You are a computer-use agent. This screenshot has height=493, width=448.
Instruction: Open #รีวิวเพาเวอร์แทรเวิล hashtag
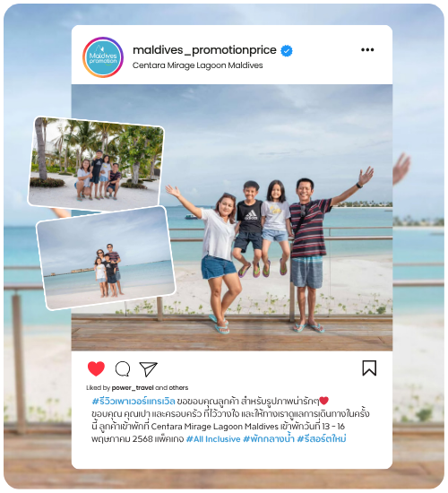pos(134,402)
